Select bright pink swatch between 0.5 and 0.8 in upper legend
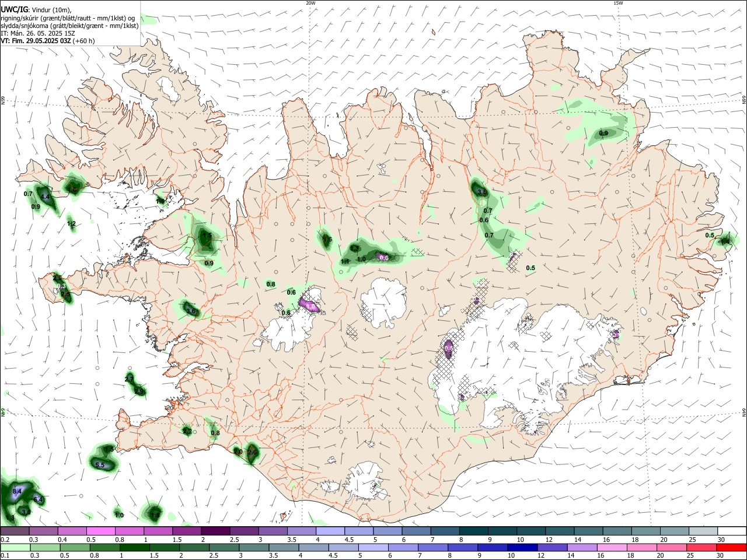The width and height of the screenshot is (747, 560). click(x=100, y=531)
